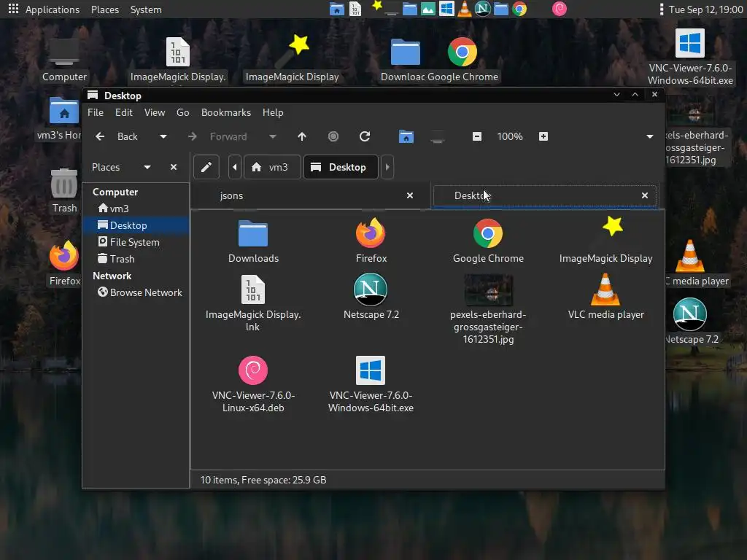
Task: Open the Places sidebar type dropdown
Action: (x=121, y=167)
